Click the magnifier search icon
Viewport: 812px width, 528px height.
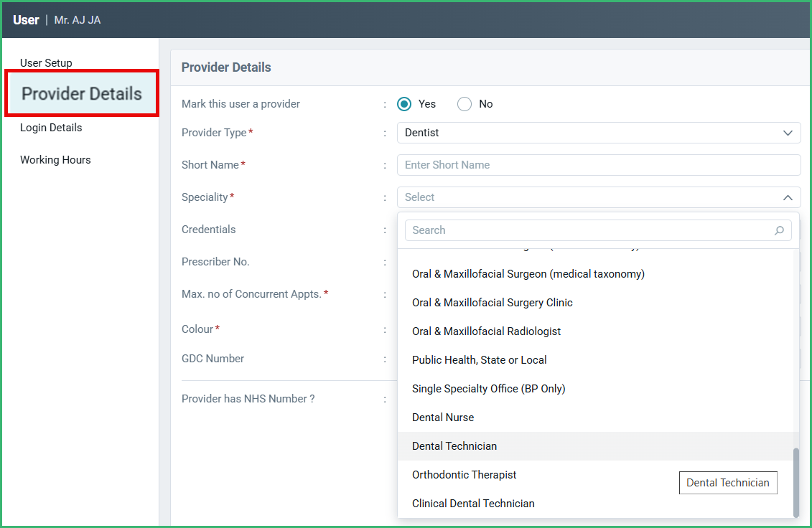click(779, 230)
